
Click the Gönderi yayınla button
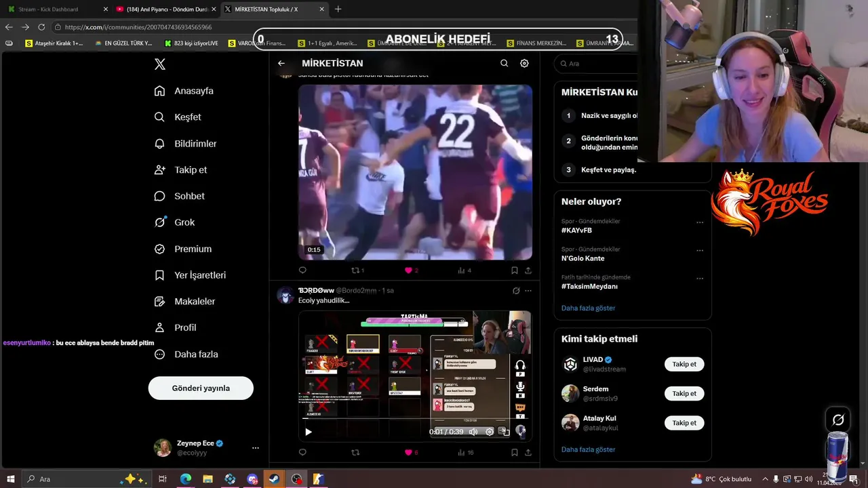point(201,388)
